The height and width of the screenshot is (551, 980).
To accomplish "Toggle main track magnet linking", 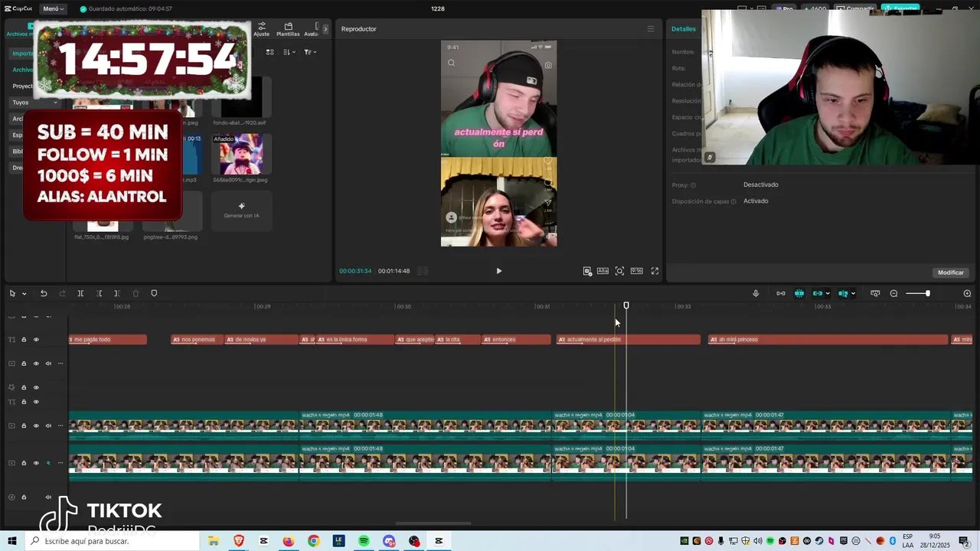I will click(780, 293).
